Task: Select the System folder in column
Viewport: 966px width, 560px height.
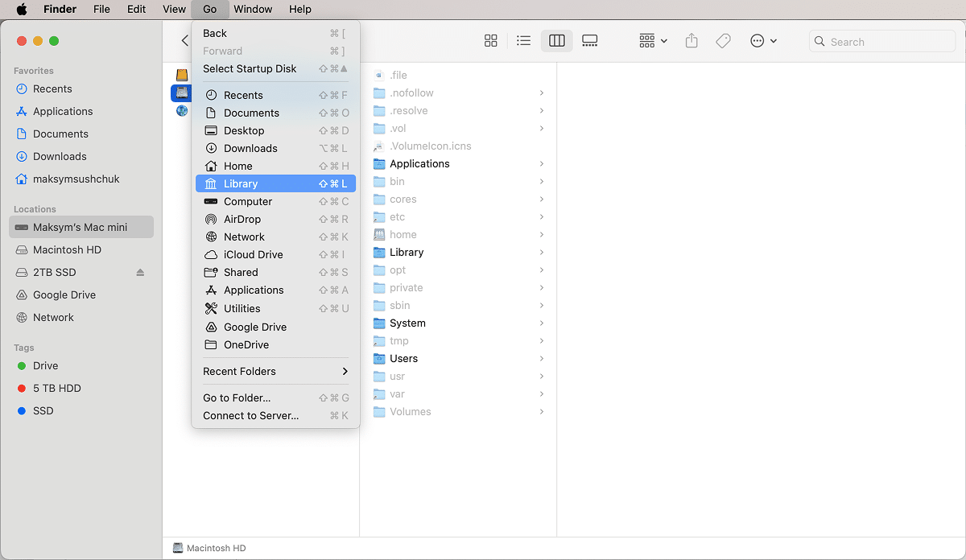Action: (458, 323)
